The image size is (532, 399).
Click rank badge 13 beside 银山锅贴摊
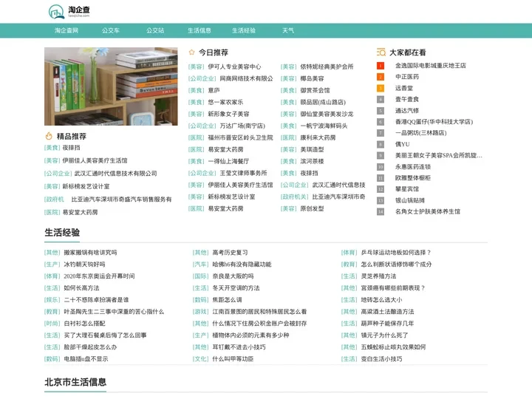point(381,200)
